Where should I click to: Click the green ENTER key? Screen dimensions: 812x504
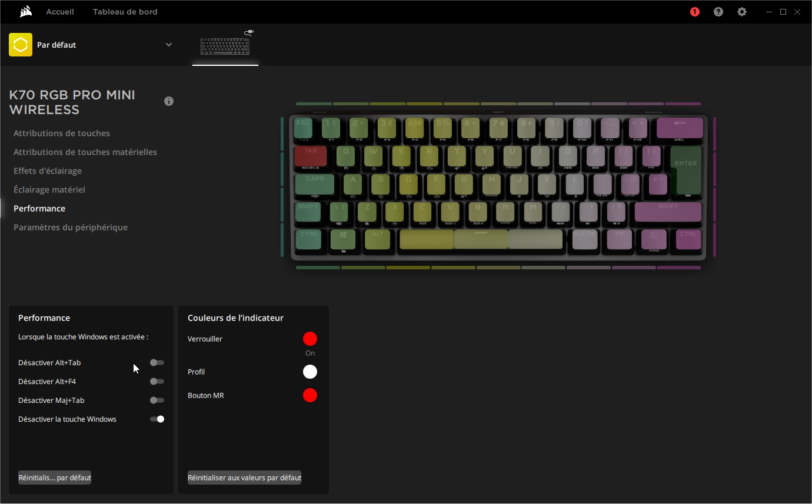pos(686,171)
